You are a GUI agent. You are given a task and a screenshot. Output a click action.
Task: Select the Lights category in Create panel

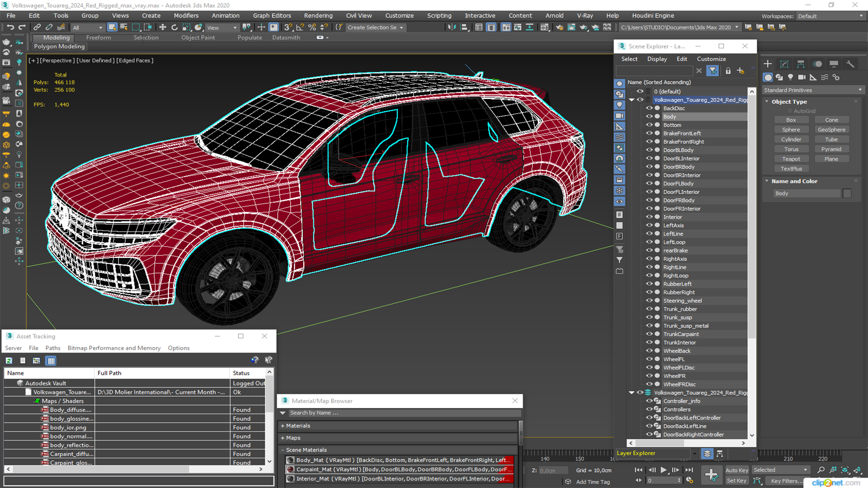pyautogui.click(x=790, y=77)
